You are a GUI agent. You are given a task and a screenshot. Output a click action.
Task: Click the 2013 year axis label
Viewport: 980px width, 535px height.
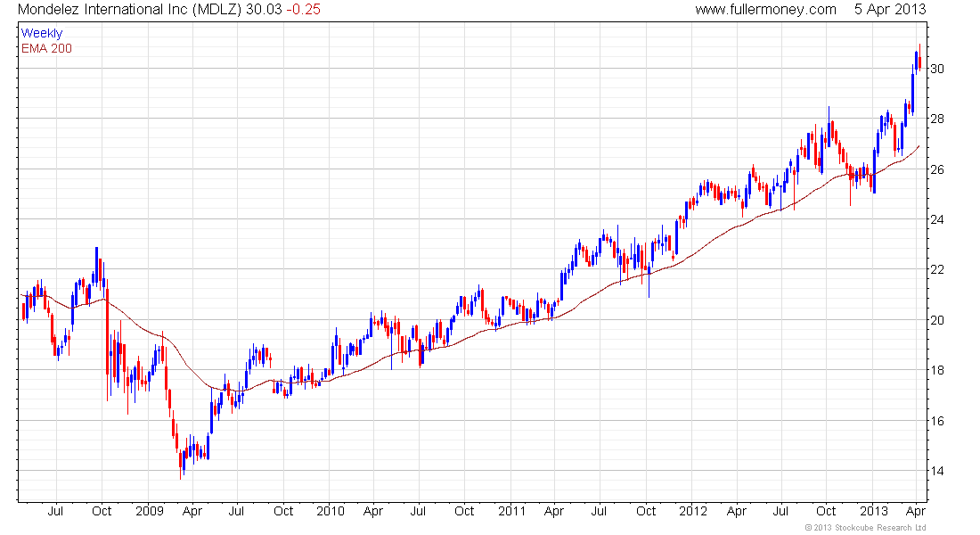tap(874, 511)
